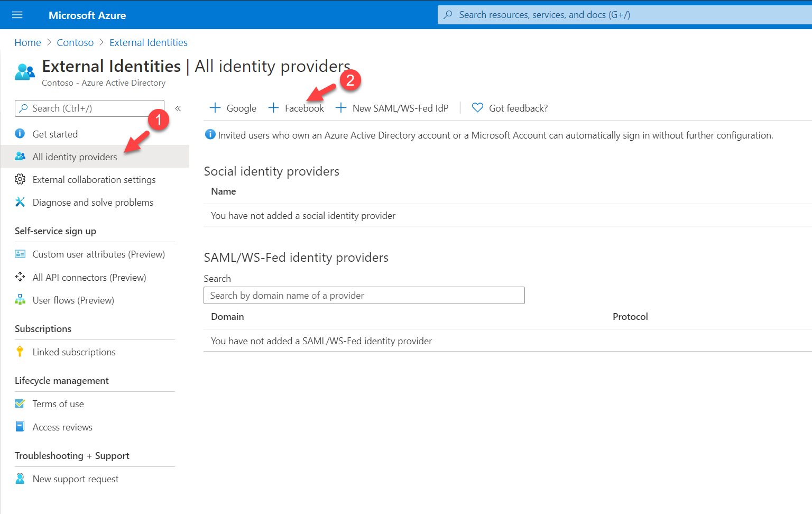This screenshot has width=812, height=514.
Task: Click the Protocol column header
Action: [x=630, y=317]
